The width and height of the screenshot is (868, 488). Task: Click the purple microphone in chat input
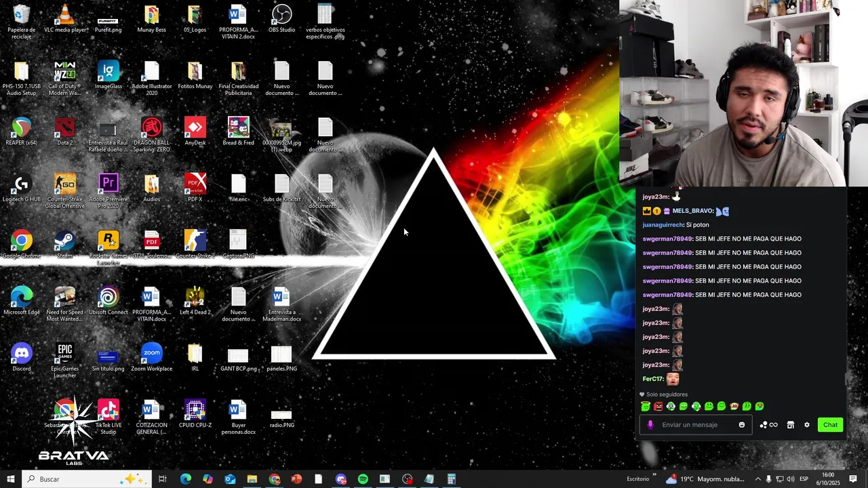click(x=650, y=425)
